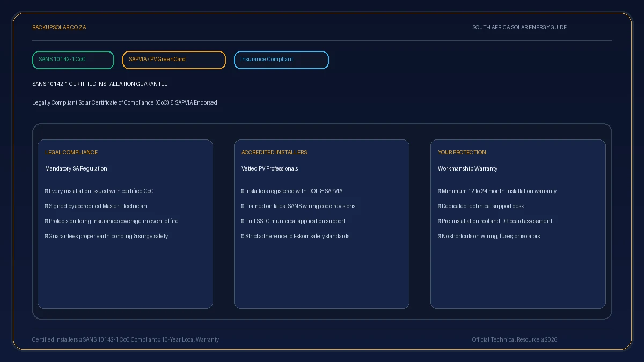Click the Your Protection card title

click(462, 152)
